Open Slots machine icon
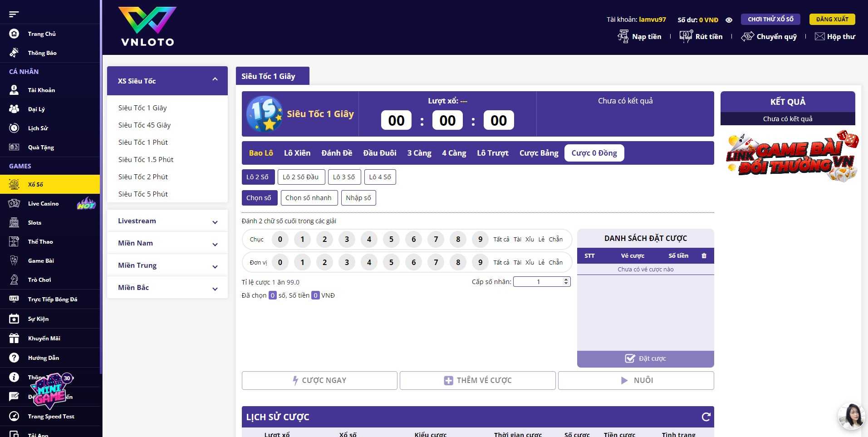This screenshot has height=437, width=868. coord(14,222)
